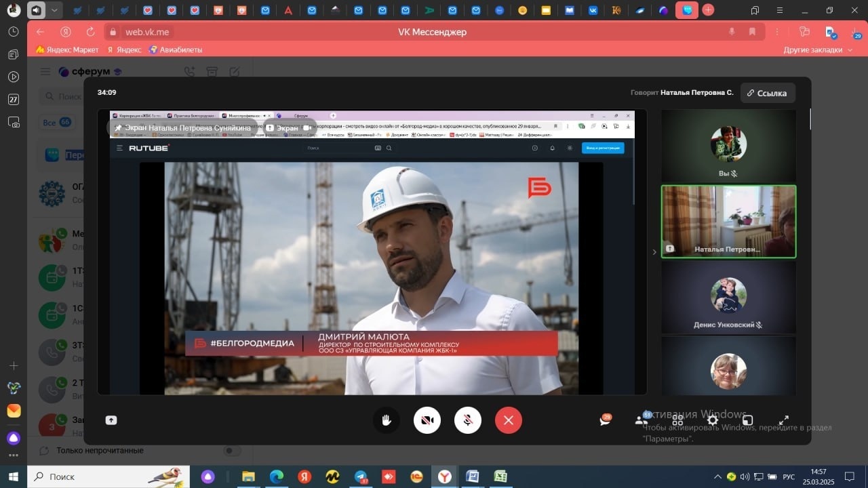Start screen sharing from call controls
This screenshot has width=868, height=488.
pyautogui.click(x=111, y=420)
